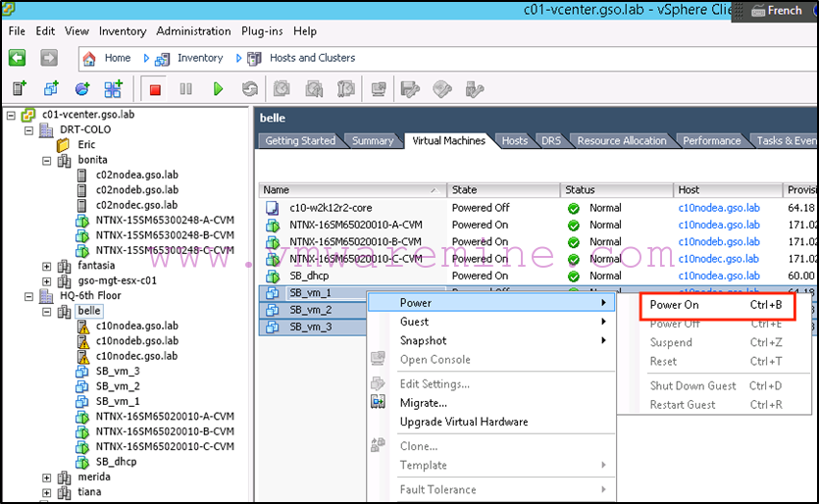Screen dimensions: 819x504
Task: Click the warning icon of host c10nodea.gso.lab
Action: 82,327
